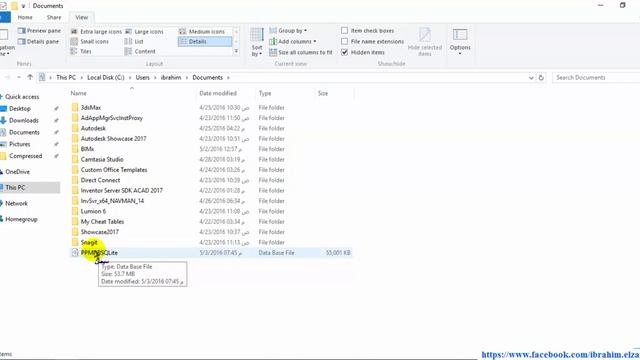Screen dimensions: 640x360
Task: Choose the Content layout
Action: click(140, 51)
